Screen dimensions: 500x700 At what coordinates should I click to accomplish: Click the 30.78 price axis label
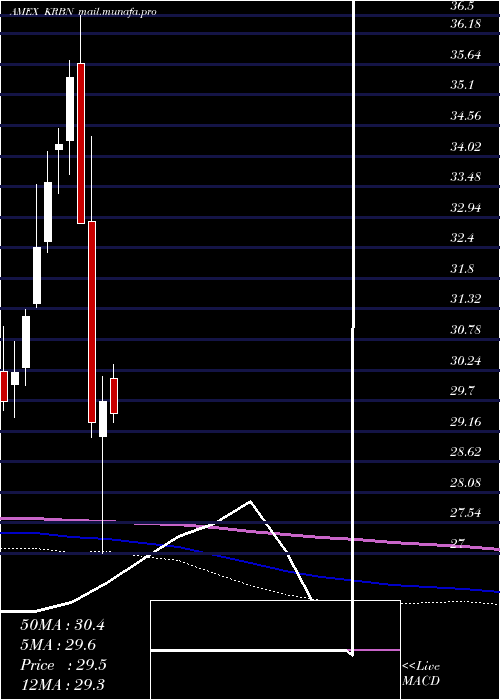coord(465,330)
